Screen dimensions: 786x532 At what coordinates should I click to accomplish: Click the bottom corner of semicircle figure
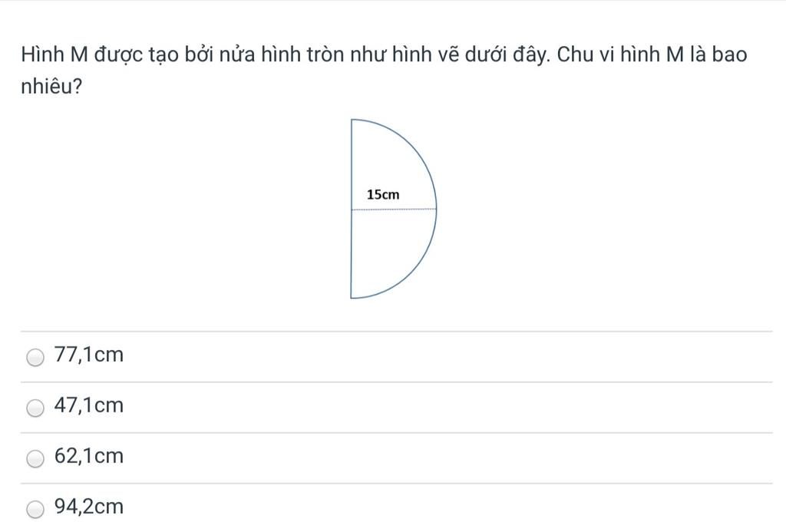pos(351,298)
